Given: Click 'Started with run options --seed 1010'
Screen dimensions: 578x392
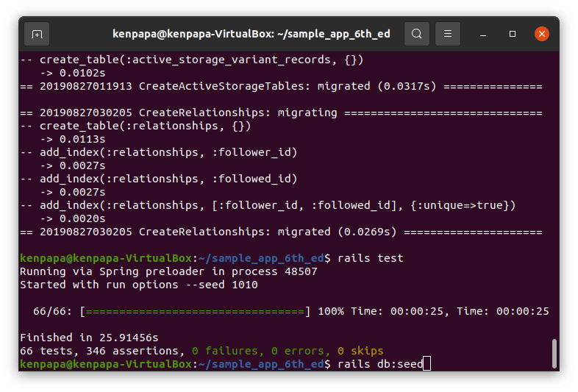Looking at the screenshot, I should (138, 285).
